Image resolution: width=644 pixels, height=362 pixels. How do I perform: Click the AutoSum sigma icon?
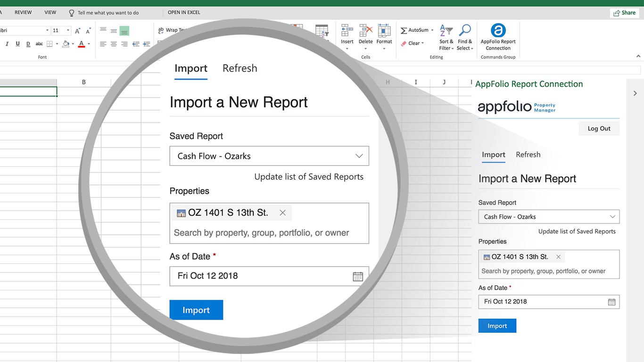pos(404,30)
